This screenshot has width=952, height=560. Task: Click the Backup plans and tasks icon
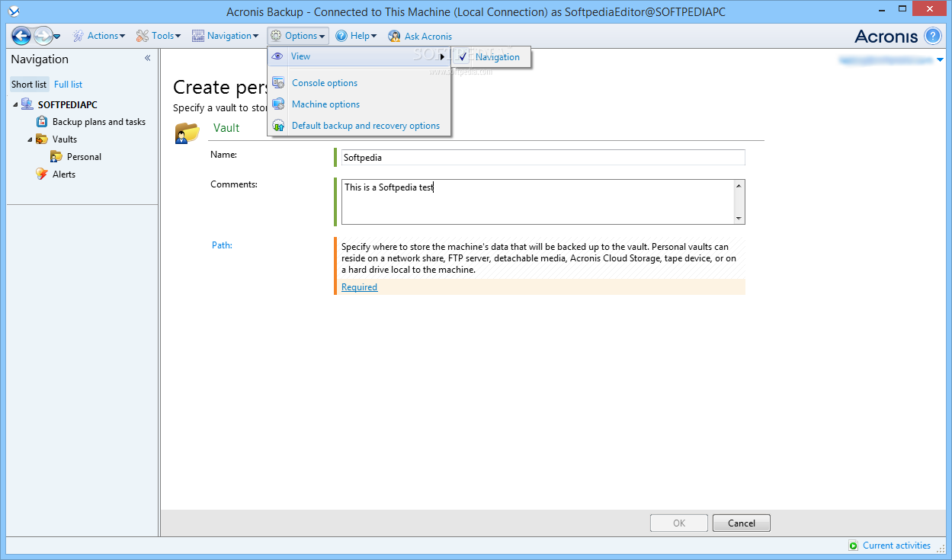tap(42, 122)
